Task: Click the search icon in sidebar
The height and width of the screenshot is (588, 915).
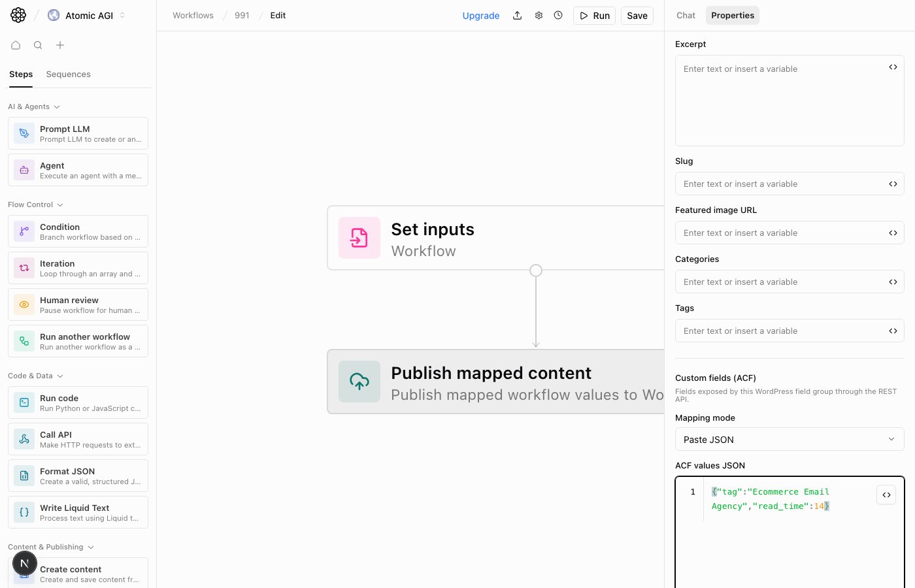Action: point(38,45)
